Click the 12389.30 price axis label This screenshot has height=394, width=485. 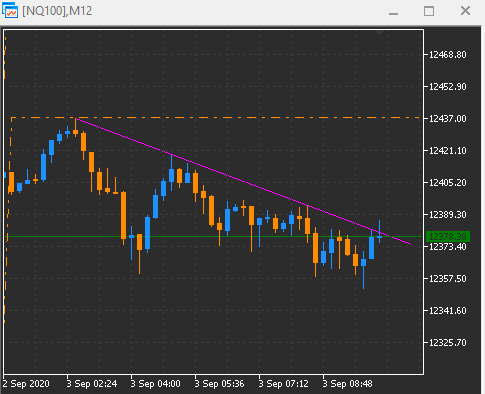(x=448, y=215)
